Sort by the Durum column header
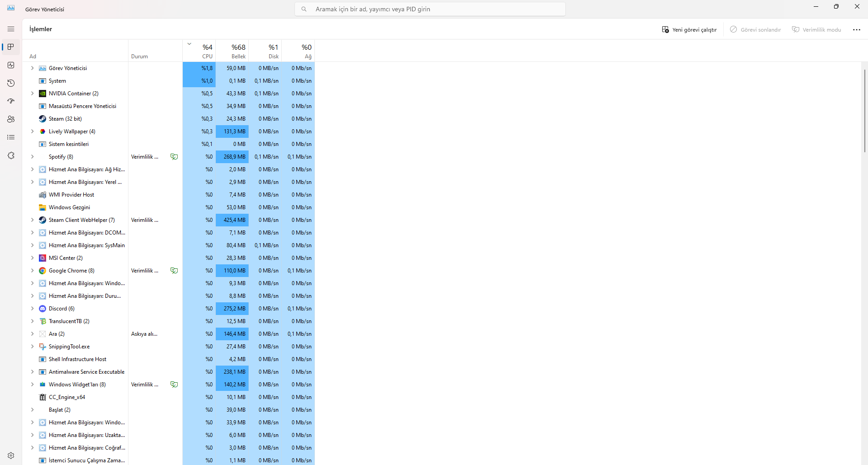Image resolution: width=868 pixels, height=465 pixels. [x=155, y=51]
